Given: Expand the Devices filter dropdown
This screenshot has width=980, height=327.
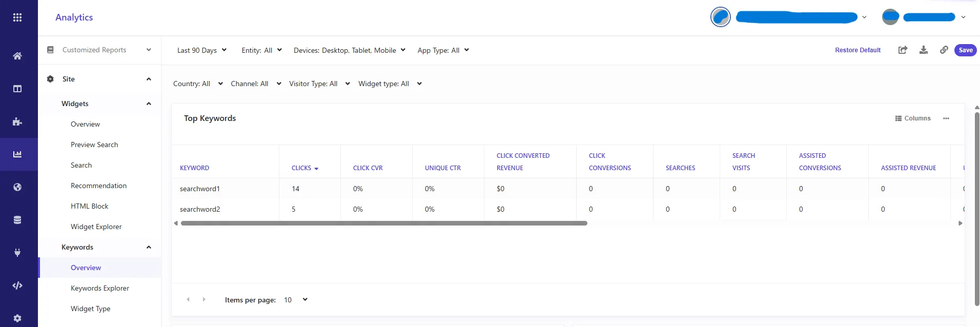Looking at the screenshot, I should pyautogui.click(x=349, y=50).
